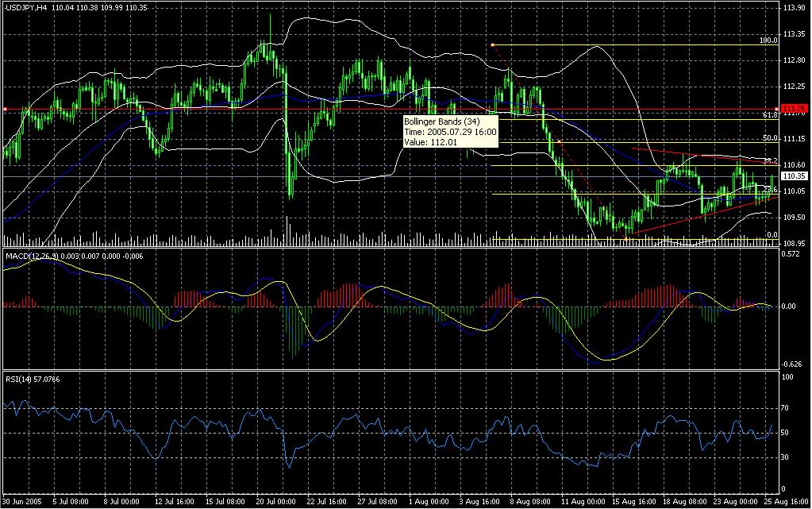This screenshot has height=509, width=812.
Task: Click the 27 Jul 08:00 time label
Action: pyautogui.click(x=378, y=502)
